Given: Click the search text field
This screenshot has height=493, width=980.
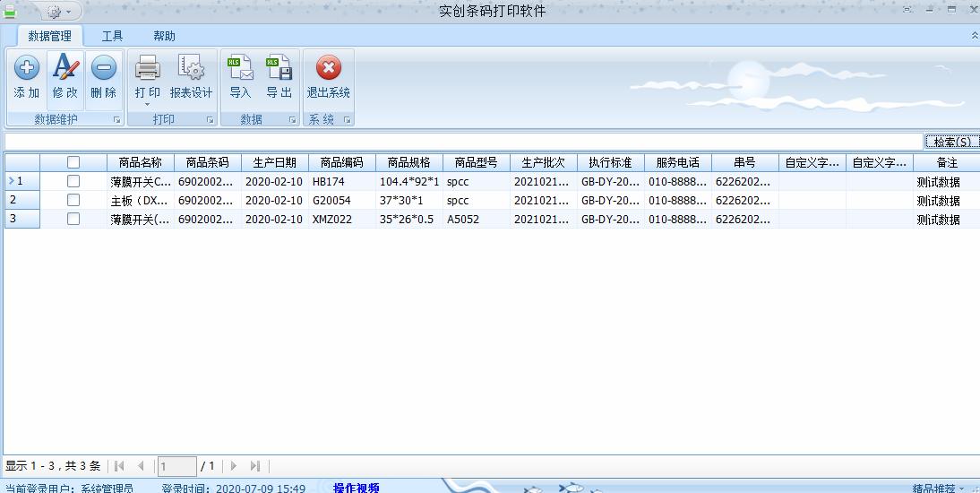Looking at the screenshot, I should [463, 142].
